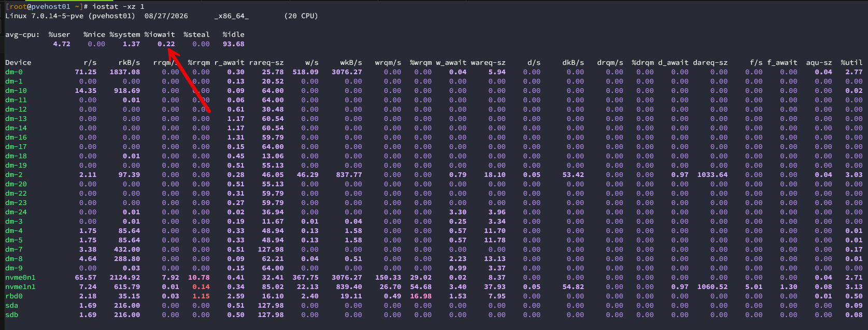Screen dimensions: 868x330
Task: Click dm-8 rkB/s value 288.80
Action: (x=127, y=259)
